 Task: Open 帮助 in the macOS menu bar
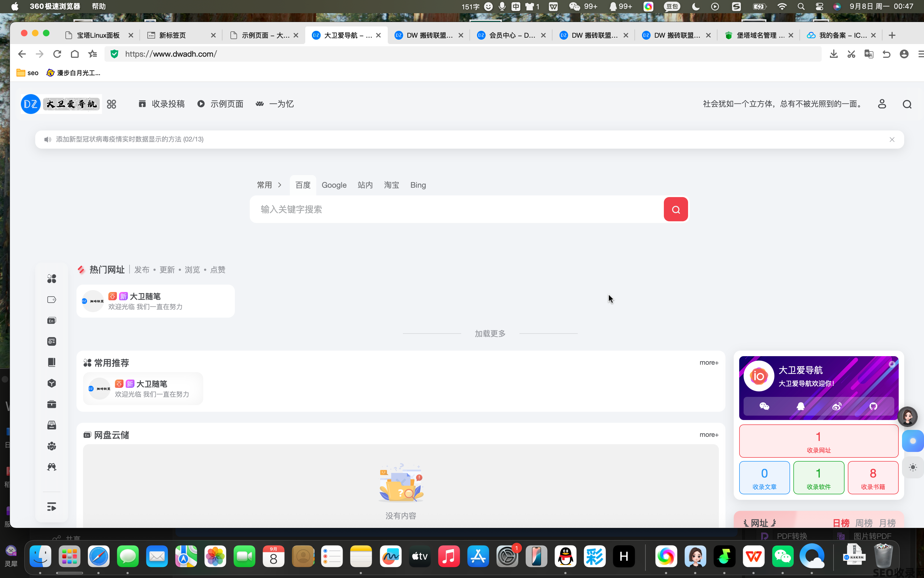pos(98,6)
